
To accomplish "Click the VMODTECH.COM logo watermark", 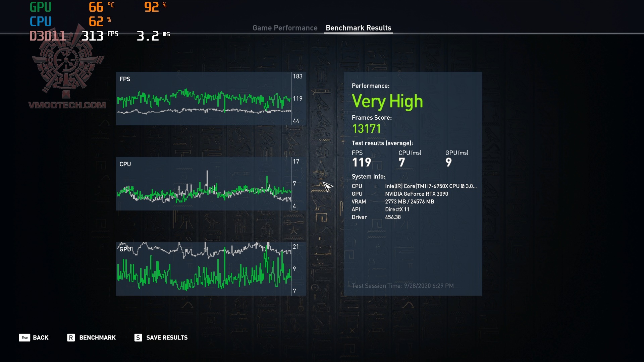I will (66, 105).
